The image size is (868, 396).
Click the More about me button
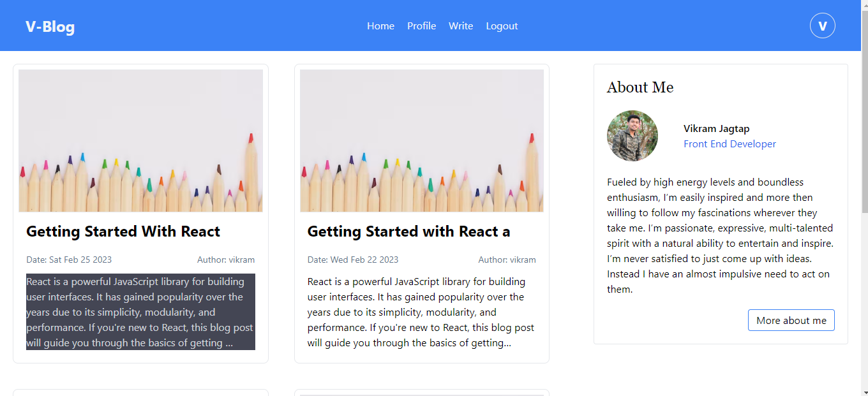coord(791,320)
